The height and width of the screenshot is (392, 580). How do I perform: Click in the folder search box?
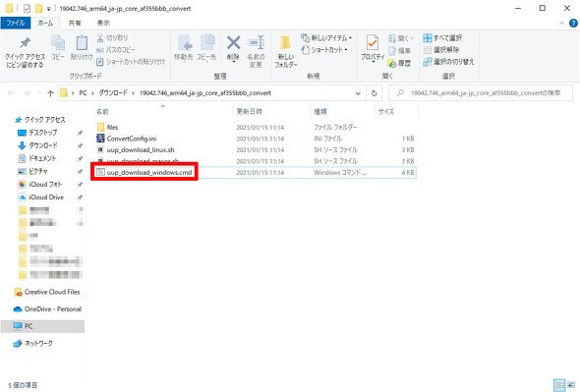(481, 93)
